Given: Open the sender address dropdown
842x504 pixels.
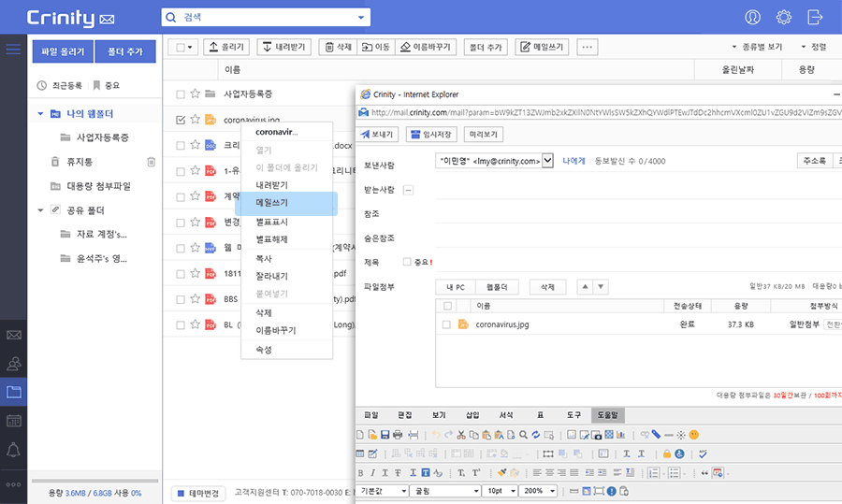Looking at the screenshot, I should (547, 161).
